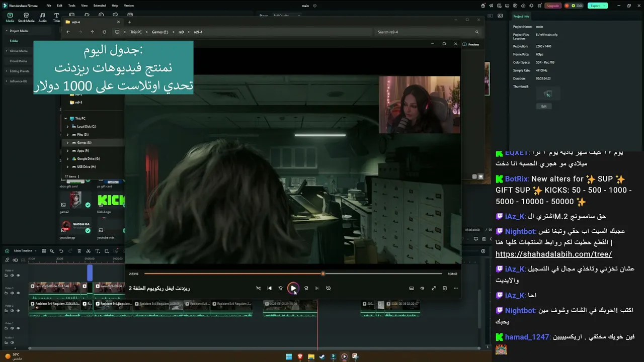Image resolution: width=644 pixels, height=362 pixels.
Task: Go to previous track in media player
Action: (269, 288)
